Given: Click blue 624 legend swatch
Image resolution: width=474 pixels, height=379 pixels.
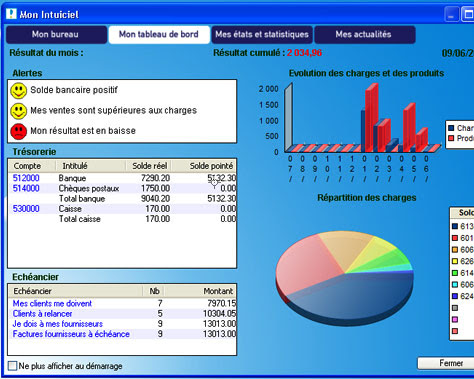Looking at the screenshot, I should tap(455, 296).
